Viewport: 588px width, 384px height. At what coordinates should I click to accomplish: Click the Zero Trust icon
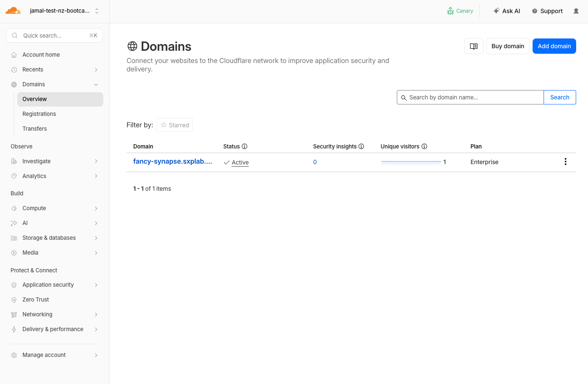click(x=14, y=300)
